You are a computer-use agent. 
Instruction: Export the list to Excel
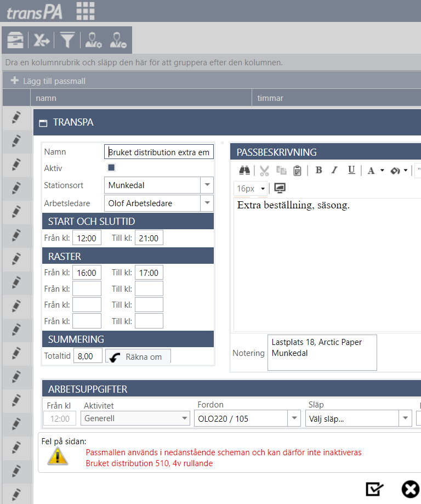(42, 40)
